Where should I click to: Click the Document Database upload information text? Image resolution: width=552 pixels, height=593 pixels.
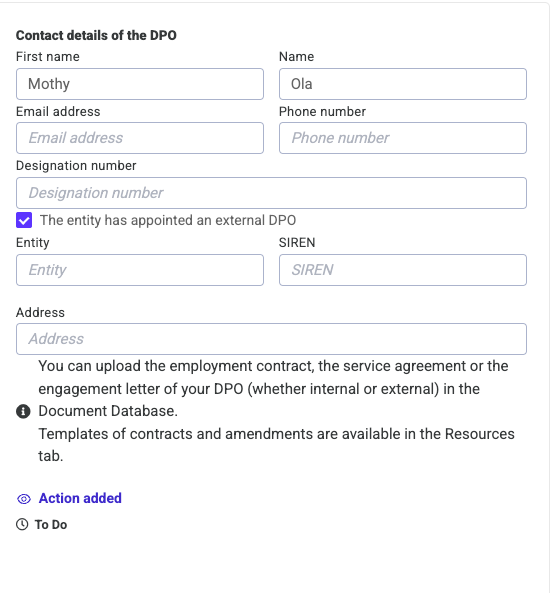[276, 411]
